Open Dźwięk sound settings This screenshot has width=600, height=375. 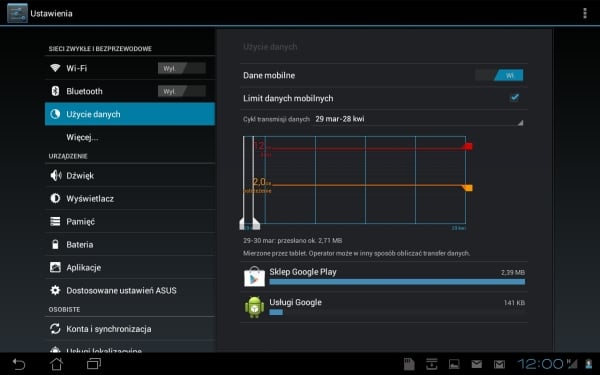130,175
